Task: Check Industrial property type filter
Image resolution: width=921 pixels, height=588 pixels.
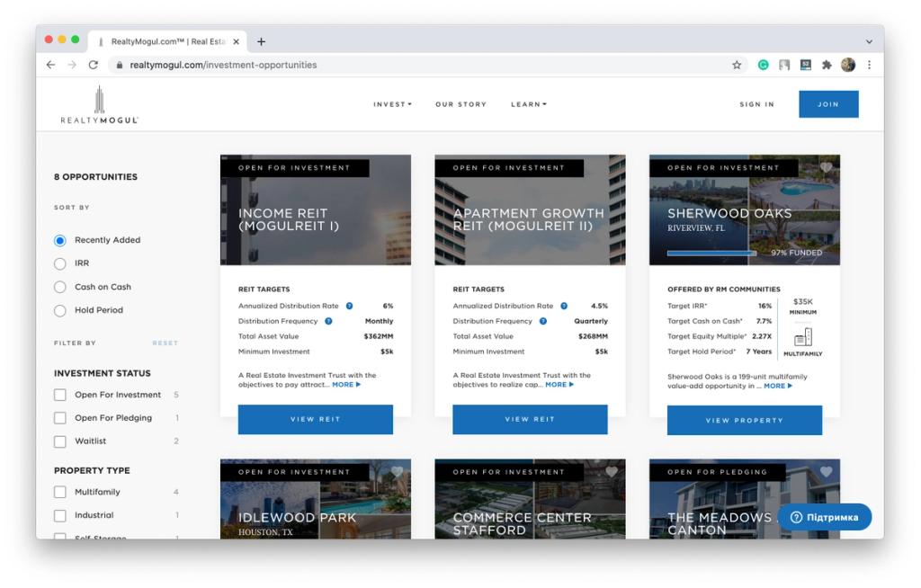Action: tap(60, 515)
